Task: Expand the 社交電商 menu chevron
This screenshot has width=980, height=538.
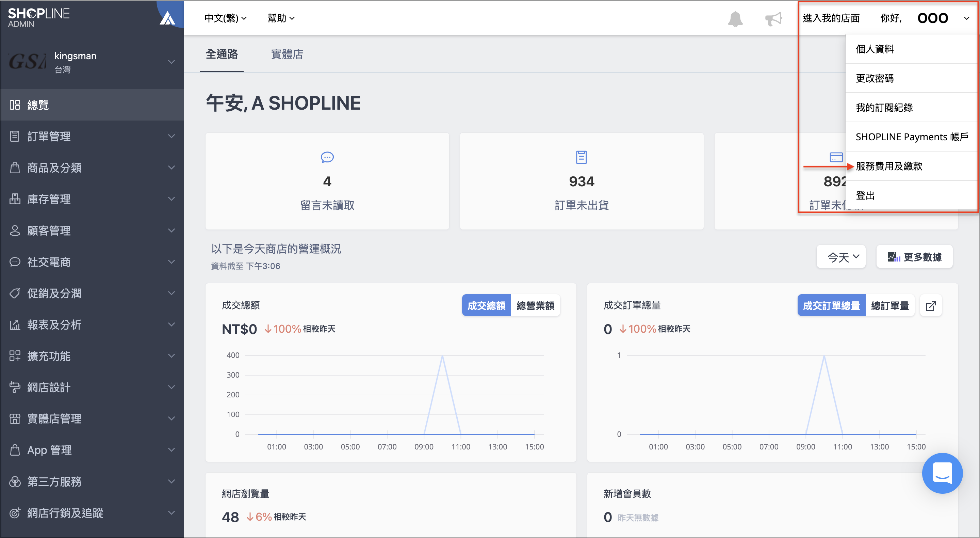Action: point(171,262)
